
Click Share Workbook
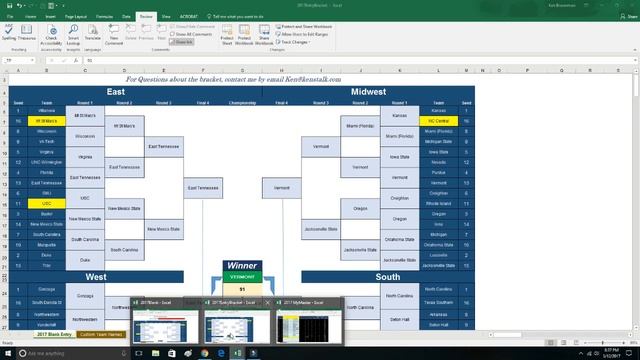point(264,35)
